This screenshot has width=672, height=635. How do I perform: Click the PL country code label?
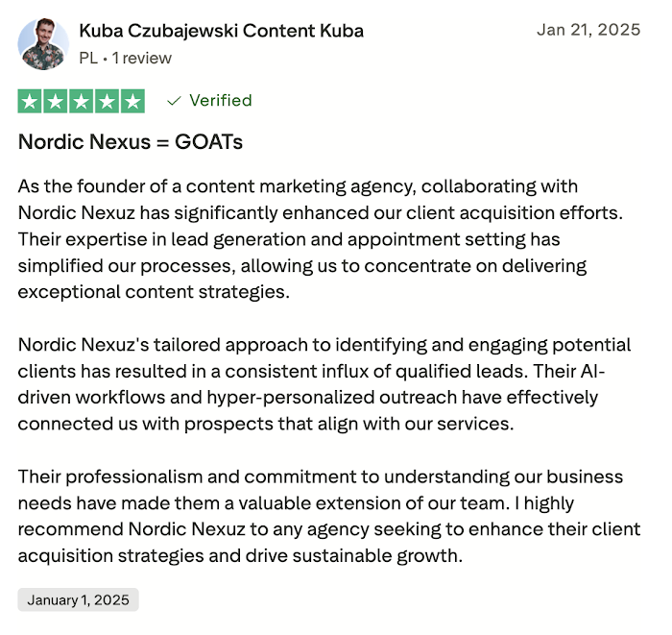tap(88, 58)
